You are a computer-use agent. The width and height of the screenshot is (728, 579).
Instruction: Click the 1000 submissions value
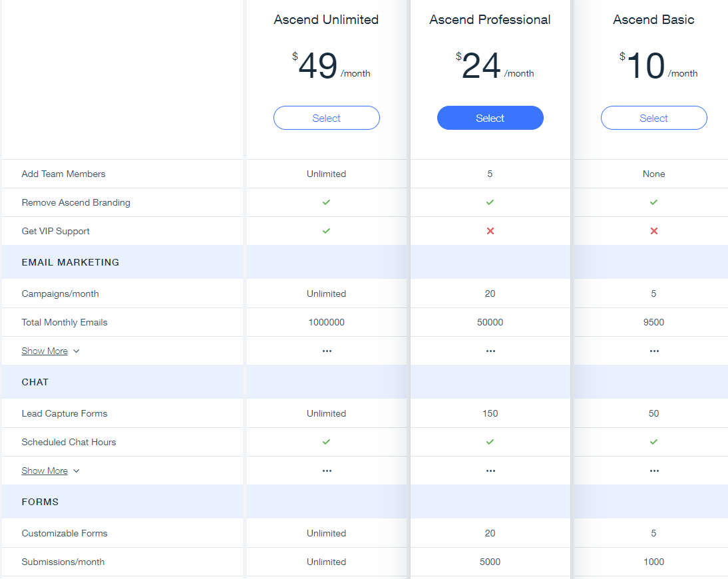click(x=653, y=562)
